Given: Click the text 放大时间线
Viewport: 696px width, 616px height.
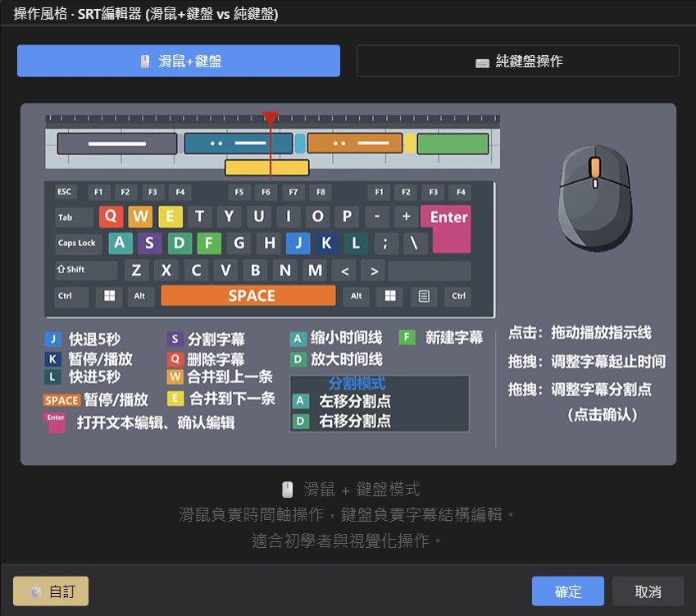Looking at the screenshot, I should coord(346,359).
